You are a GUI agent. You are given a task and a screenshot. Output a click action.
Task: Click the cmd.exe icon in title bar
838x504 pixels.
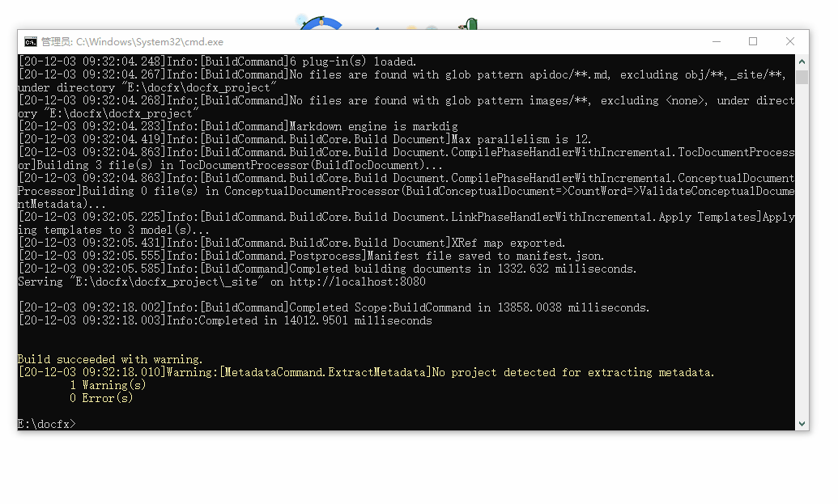click(x=31, y=42)
